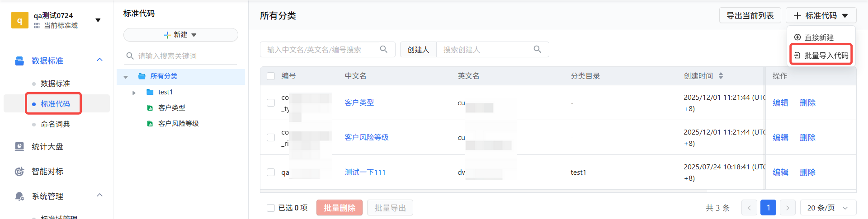868x219 pixels.
Task: Open the 新建 dropdown button
Action: 180,35
